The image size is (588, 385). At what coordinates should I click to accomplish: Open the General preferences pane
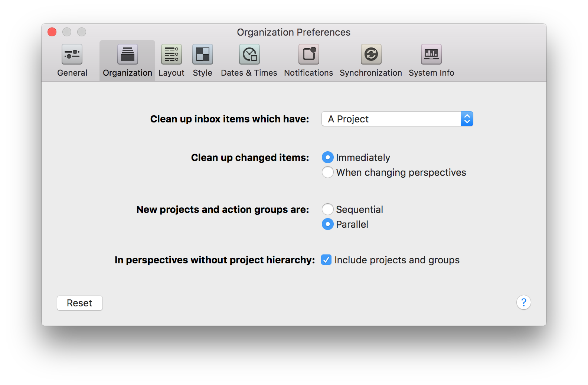pyautogui.click(x=72, y=60)
